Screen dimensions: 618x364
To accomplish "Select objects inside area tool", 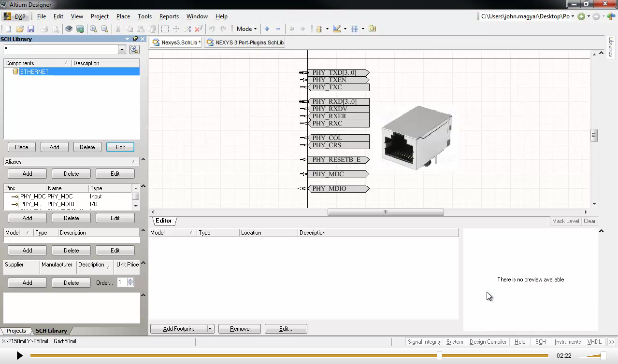I will 165,29.
